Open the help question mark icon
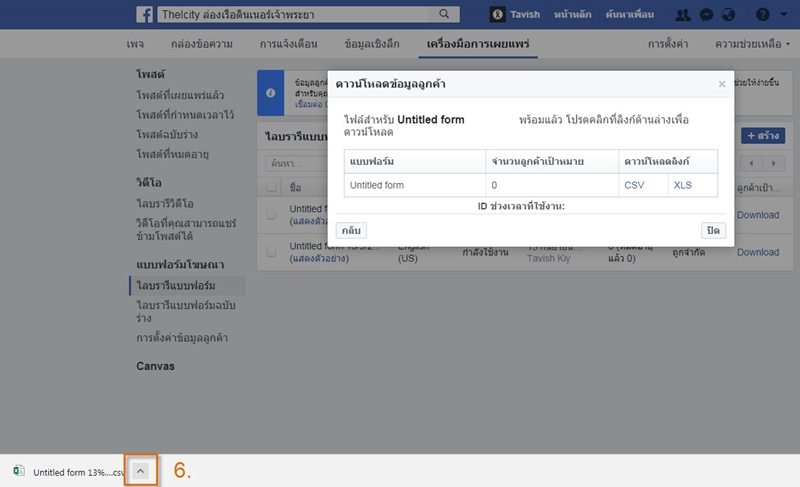This screenshot has width=800, height=487. pyautogui.click(x=762, y=14)
